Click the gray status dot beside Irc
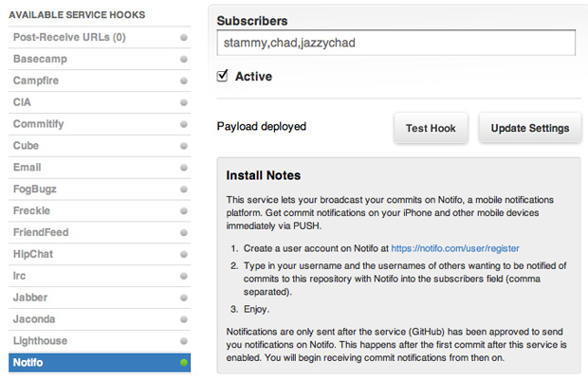 (x=184, y=276)
